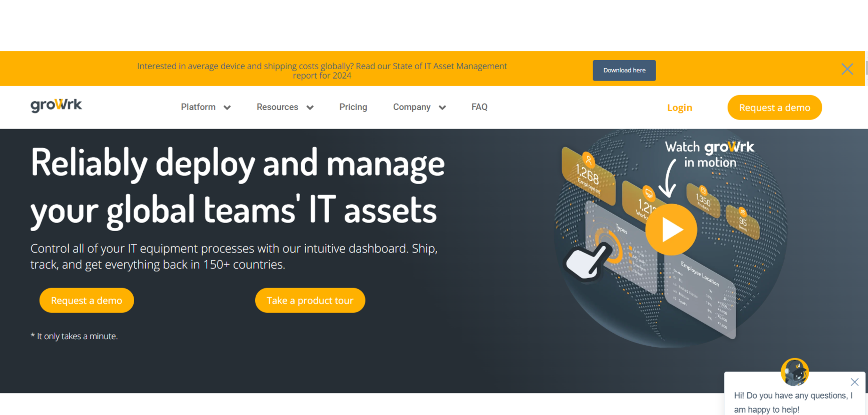The width and height of the screenshot is (868, 415).
Task: Click the 1,350 card in globe graphic
Action: tap(703, 200)
